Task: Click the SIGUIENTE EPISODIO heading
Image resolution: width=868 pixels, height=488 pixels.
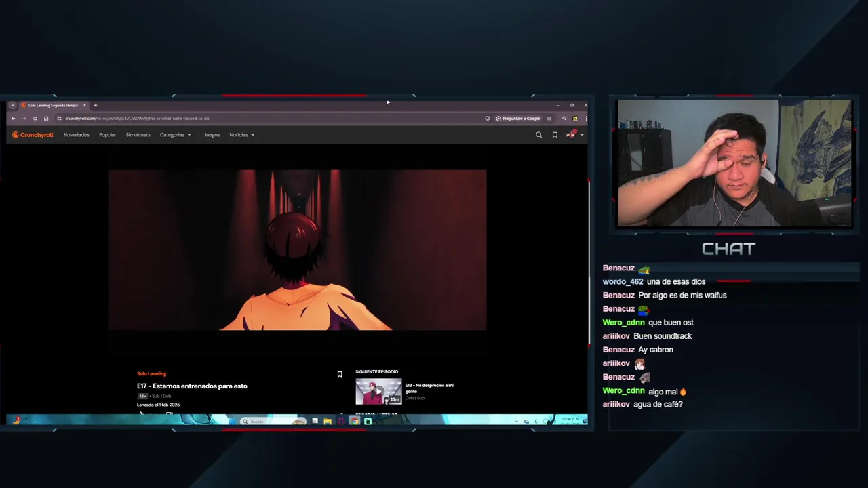Action: pos(376,372)
